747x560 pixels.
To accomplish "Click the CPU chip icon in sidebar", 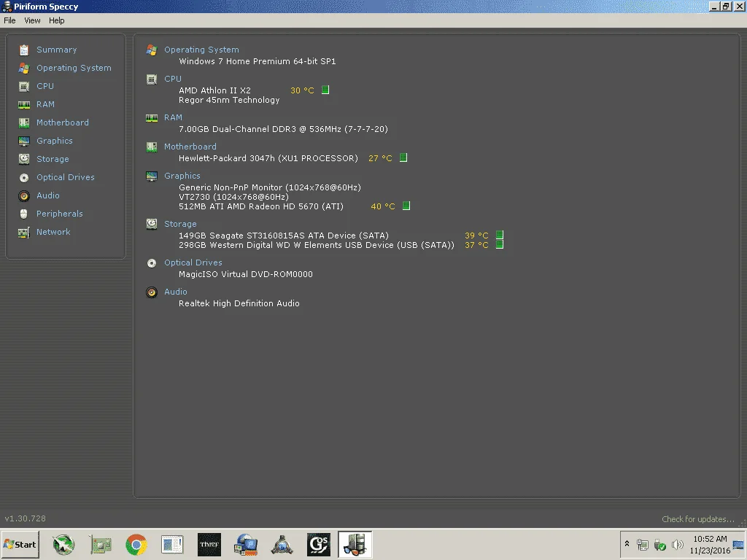I will 24,86.
